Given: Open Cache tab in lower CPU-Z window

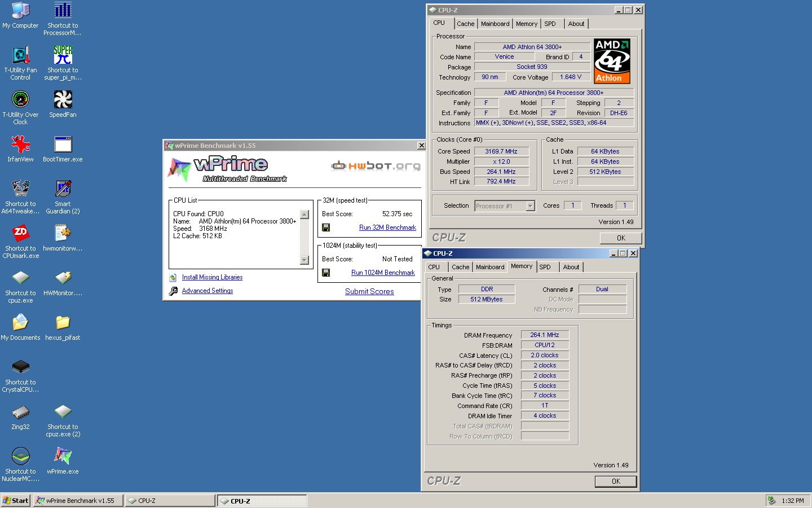Looking at the screenshot, I should (x=460, y=267).
